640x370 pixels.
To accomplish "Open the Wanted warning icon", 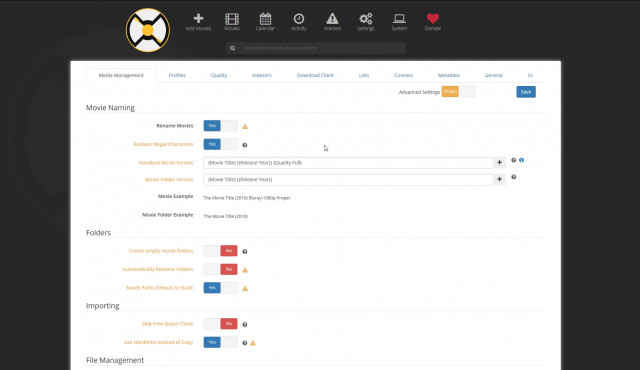I will 332,22.
